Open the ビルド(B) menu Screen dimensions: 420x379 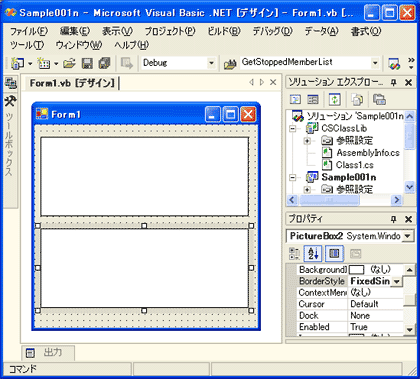coord(224,31)
